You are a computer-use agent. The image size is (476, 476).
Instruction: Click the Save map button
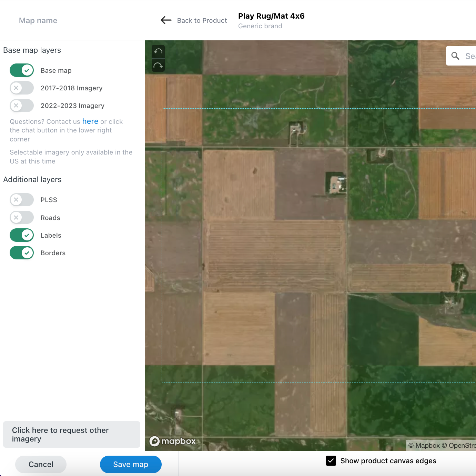(131, 464)
